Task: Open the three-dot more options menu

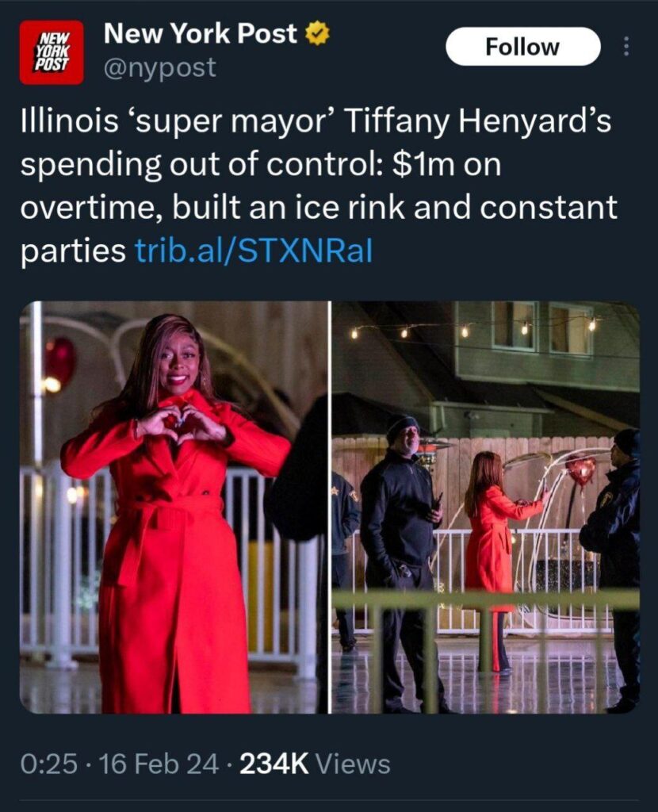Action: coord(626,47)
